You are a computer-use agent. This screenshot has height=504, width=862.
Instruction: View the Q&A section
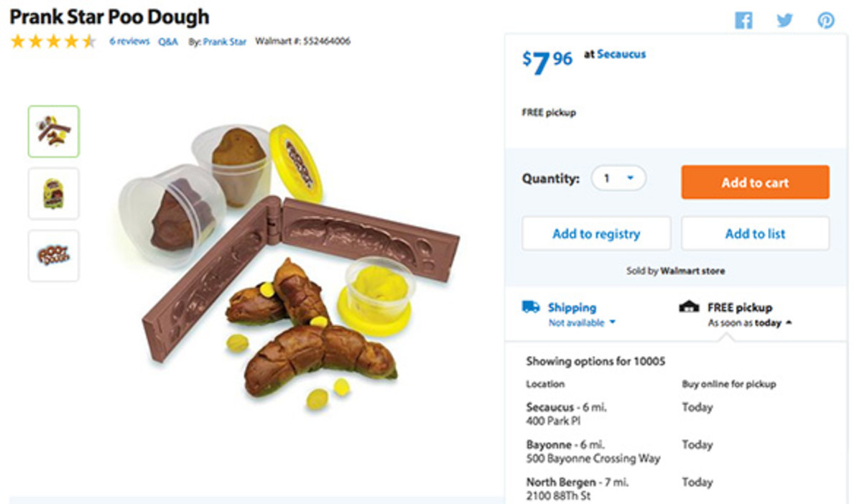point(167,42)
